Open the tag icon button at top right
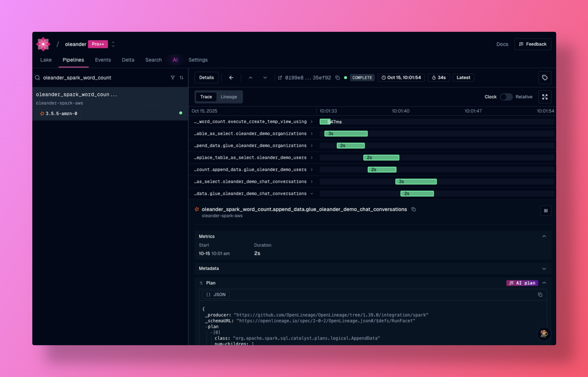Viewport: 588px width, 377px height. point(545,78)
